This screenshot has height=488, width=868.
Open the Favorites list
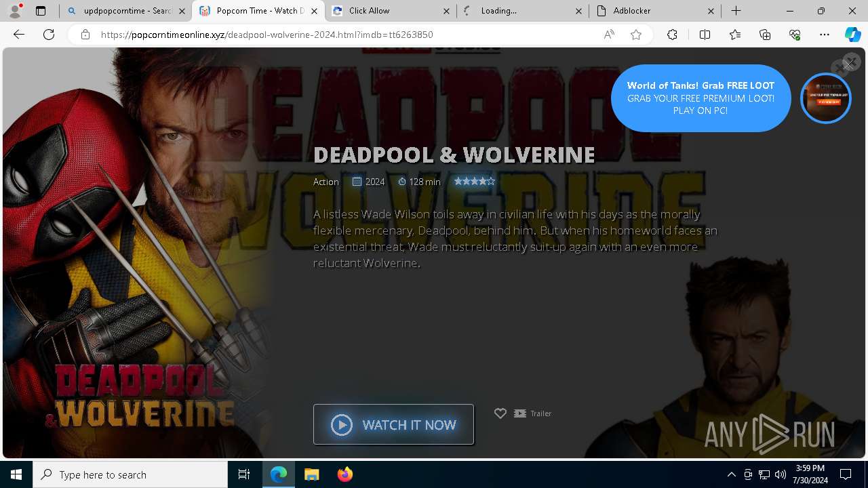point(735,35)
